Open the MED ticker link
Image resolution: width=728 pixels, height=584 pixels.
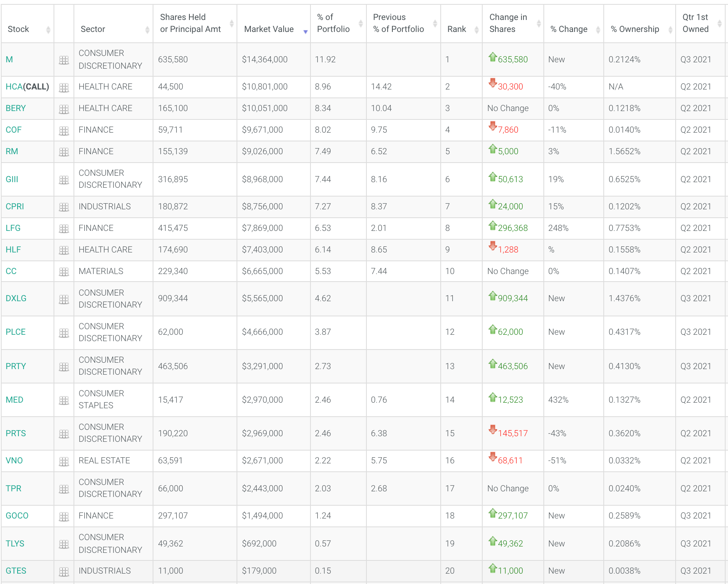pyautogui.click(x=14, y=400)
